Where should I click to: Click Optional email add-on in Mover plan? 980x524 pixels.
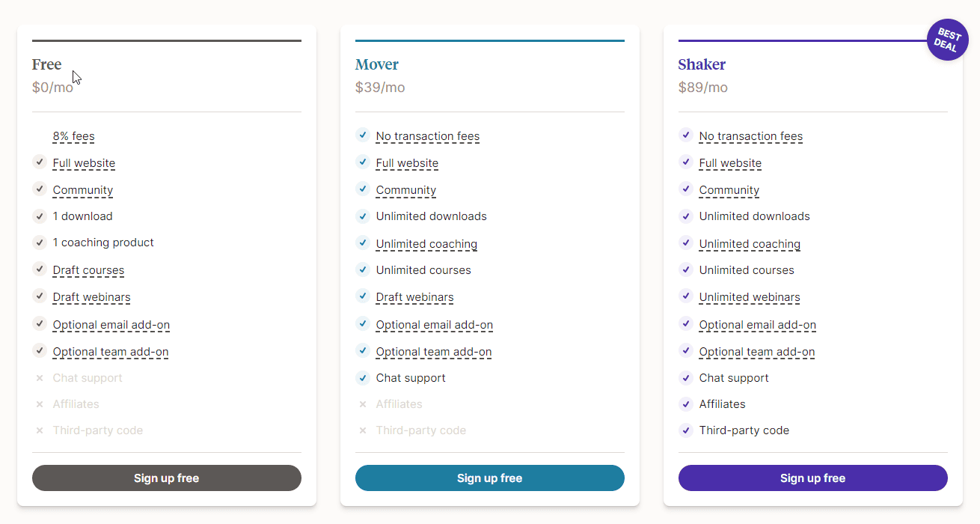435,325
